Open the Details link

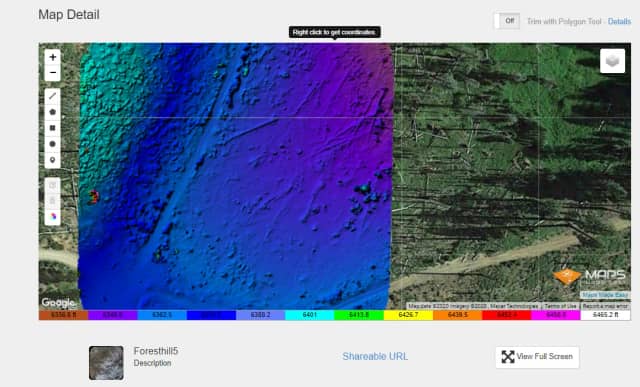click(x=619, y=21)
